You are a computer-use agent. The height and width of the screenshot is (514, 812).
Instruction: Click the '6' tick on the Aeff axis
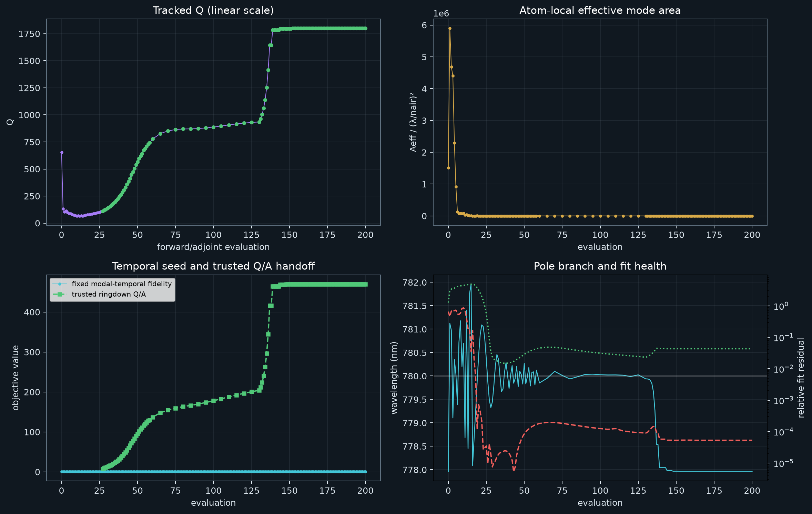click(x=424, y=25)
